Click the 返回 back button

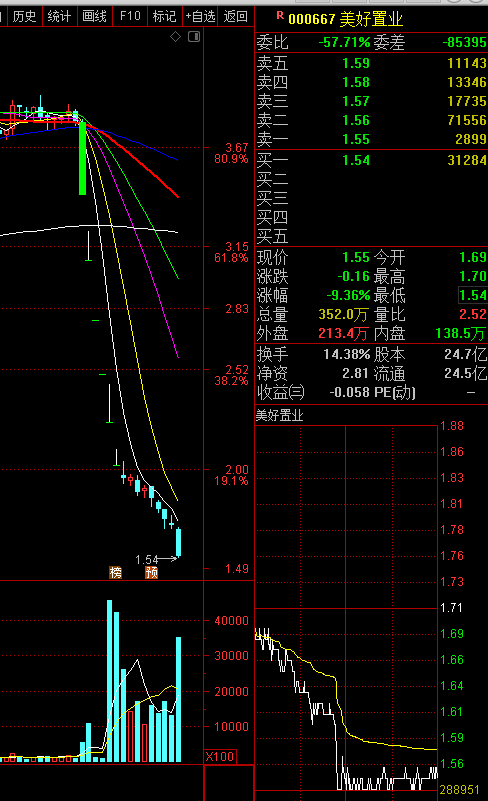point(236,16)
